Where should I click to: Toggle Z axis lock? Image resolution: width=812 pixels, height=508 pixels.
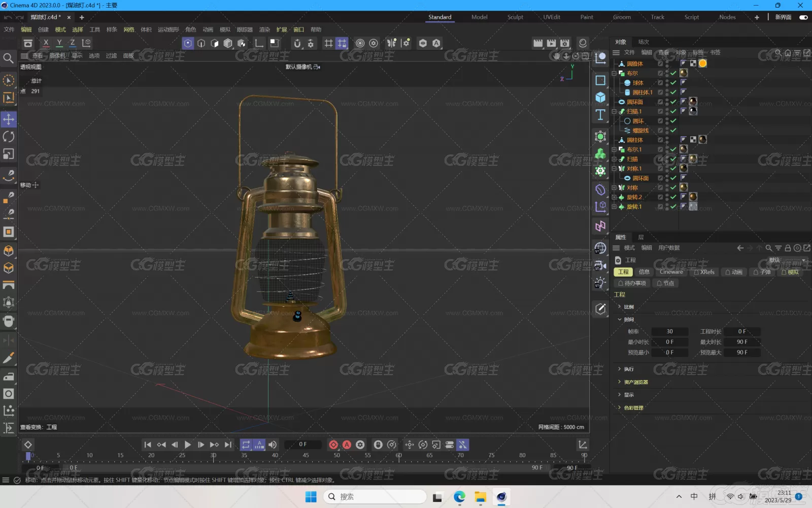[73, 43]
